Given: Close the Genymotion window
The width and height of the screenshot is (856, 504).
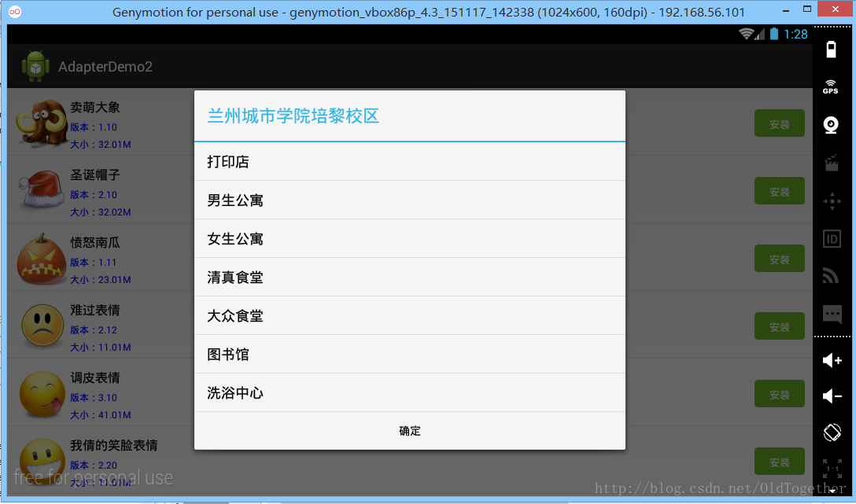Looking at the screenshot, I should [836, 9].
